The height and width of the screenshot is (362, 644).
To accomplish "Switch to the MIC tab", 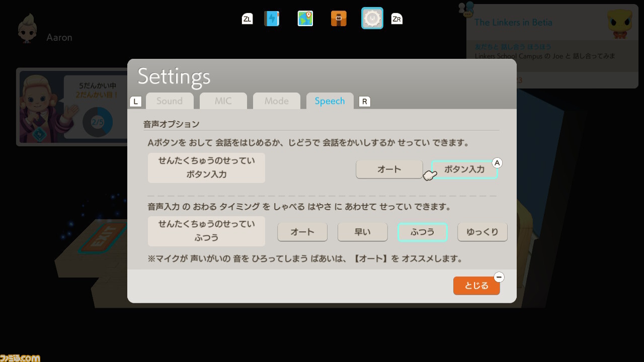I will [x=223, y=101].
